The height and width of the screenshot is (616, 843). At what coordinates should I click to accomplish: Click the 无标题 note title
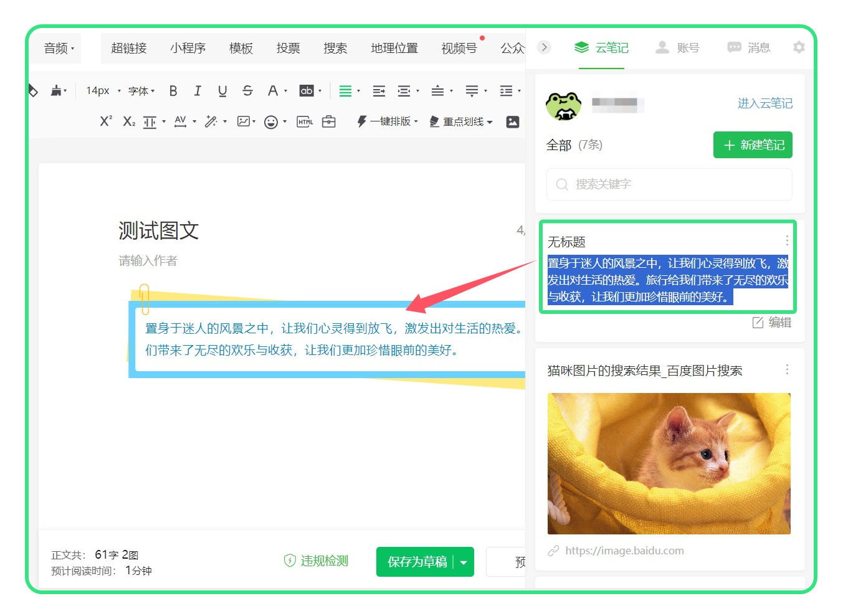566,242
